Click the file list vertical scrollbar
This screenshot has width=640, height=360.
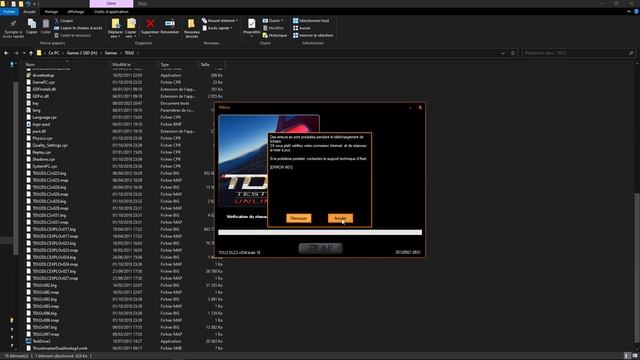638,267
